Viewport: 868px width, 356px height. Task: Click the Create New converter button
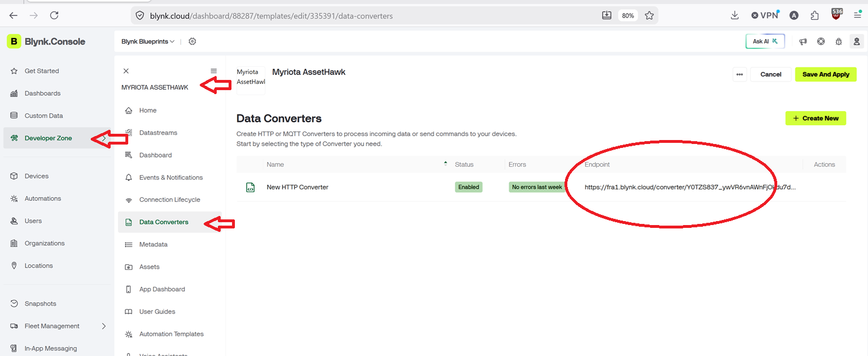pos(816,118)
